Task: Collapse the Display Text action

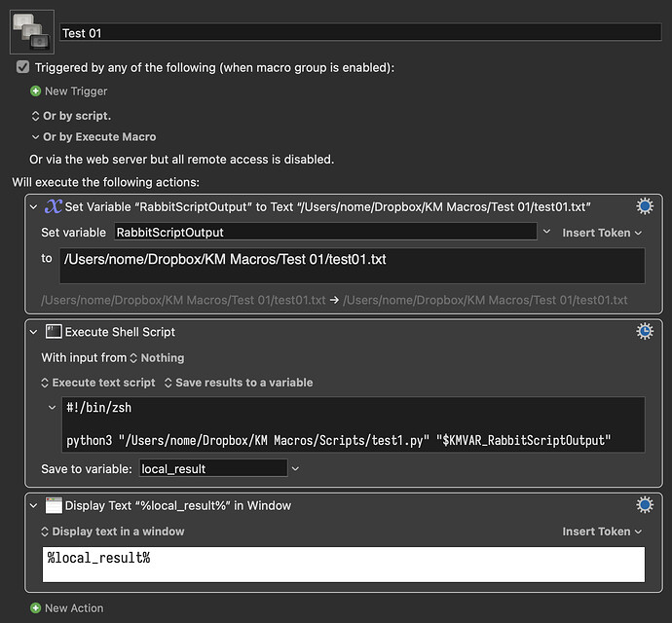Action: pos(34,505)
